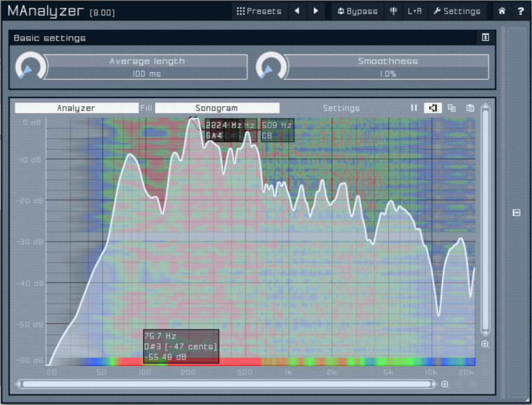The width and height of the screenshot is (532, 405).
Task: Click the channel mode icon beside Bypass
Action: (x=393, y=11)
